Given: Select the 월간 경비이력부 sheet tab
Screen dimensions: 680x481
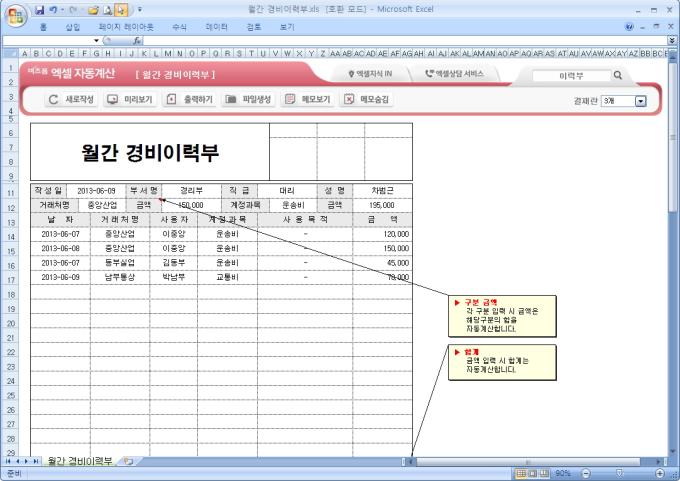Looking at the screenshot, I should pos(80,461).
